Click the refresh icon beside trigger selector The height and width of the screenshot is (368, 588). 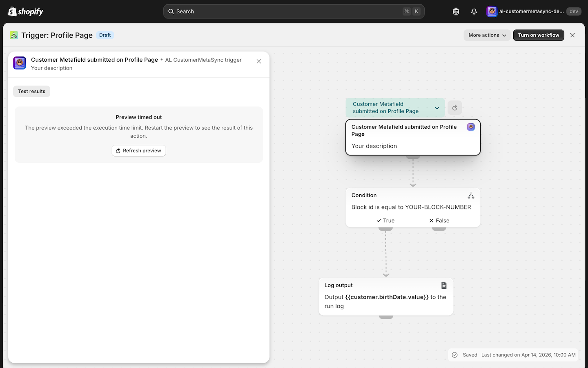coord(454,108)
